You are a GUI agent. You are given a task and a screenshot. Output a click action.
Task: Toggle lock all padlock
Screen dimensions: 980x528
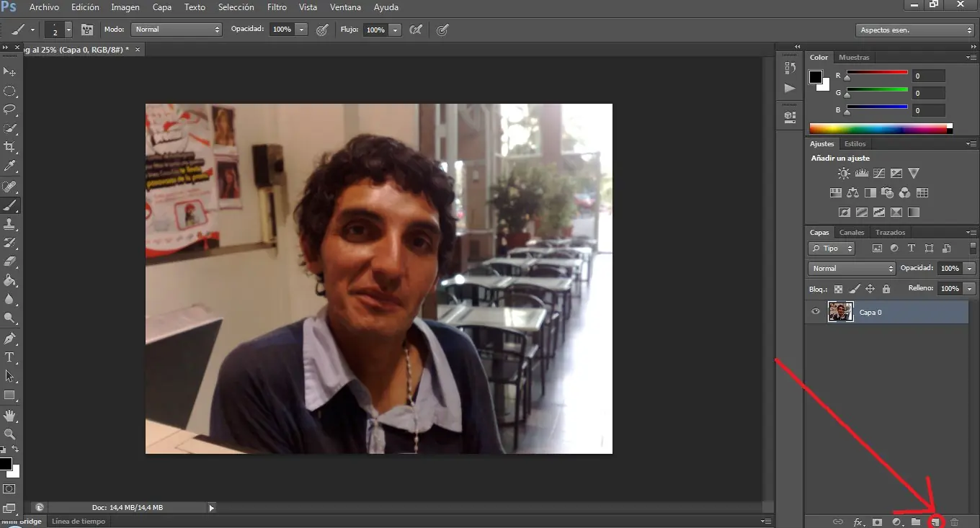[x=886, y=289]
